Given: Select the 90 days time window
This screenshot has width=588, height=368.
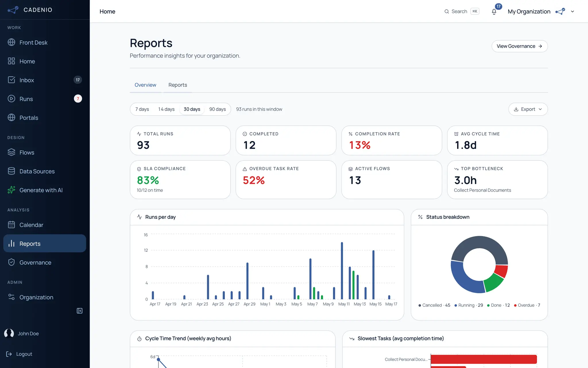Looking at the screenshot, I should [x=217, y=109].
